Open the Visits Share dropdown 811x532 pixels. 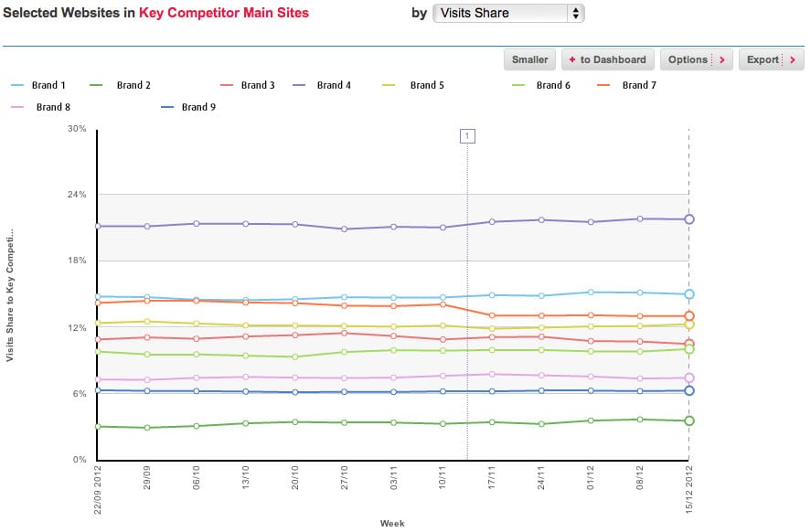coord(507,14)
